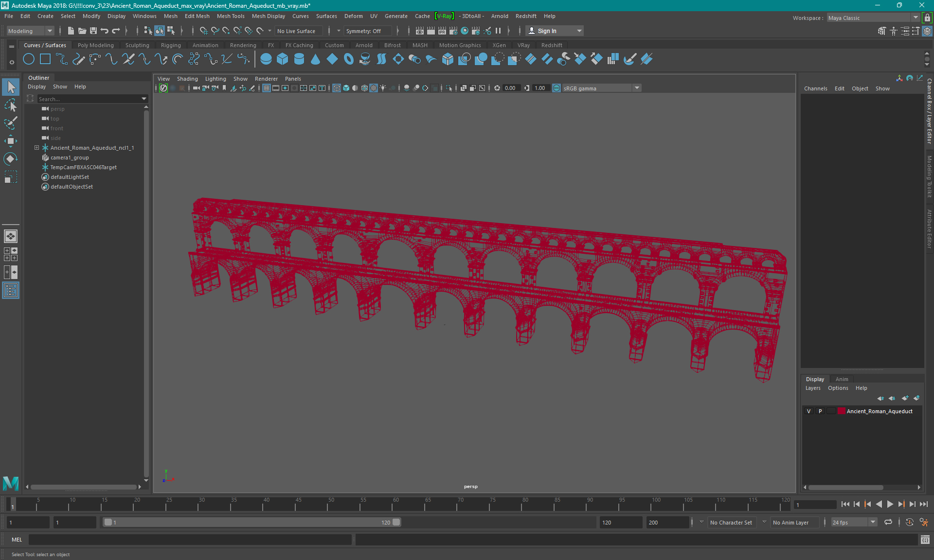Open the Deform menu
Screen dimensions: 934x560
[x=354, y=16]
